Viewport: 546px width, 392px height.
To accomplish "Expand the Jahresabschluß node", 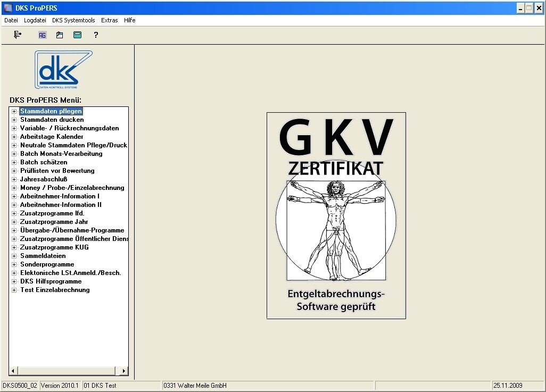I will point(14,179).
